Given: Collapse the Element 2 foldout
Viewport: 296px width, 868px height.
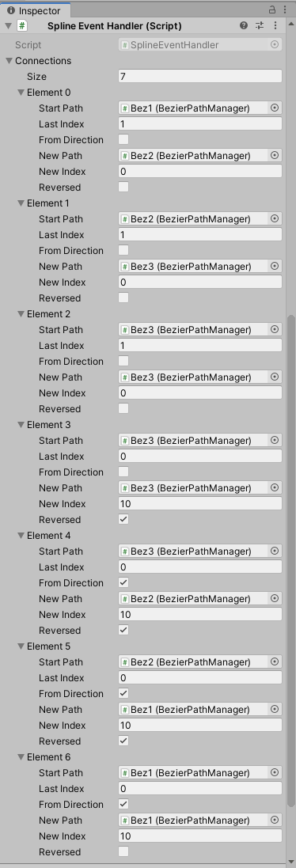Looking at the screenshot, I should [21, 314].
